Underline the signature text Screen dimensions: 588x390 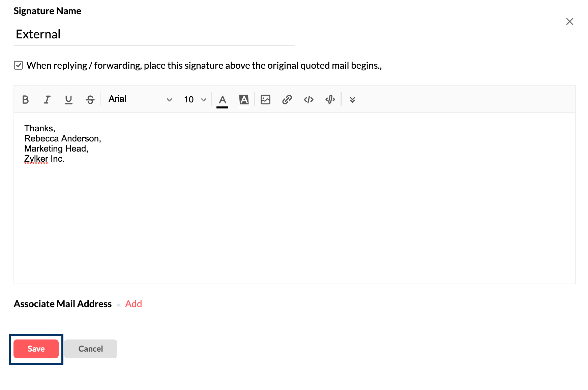pos(68,99)
